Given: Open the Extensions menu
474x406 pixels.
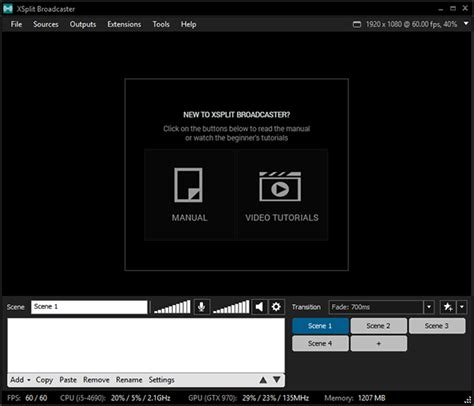Looking at the screenshot, I should [x=124, y=24].
